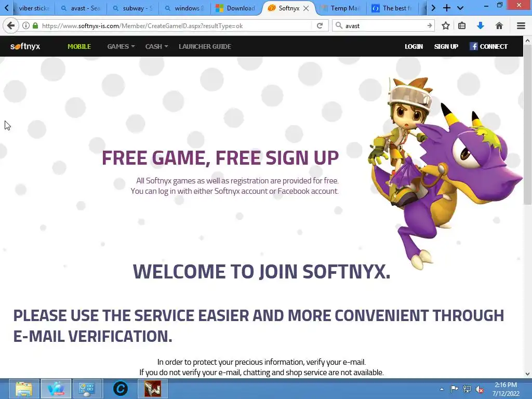Open the hamburger browser menu
This screenshot has width=532, height=399.
click(x=521, y=26)
